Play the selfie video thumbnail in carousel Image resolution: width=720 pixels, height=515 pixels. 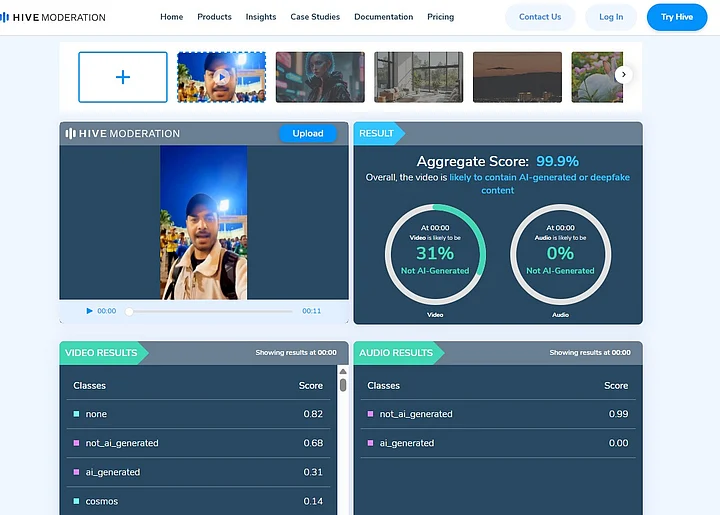pos(222,77)
